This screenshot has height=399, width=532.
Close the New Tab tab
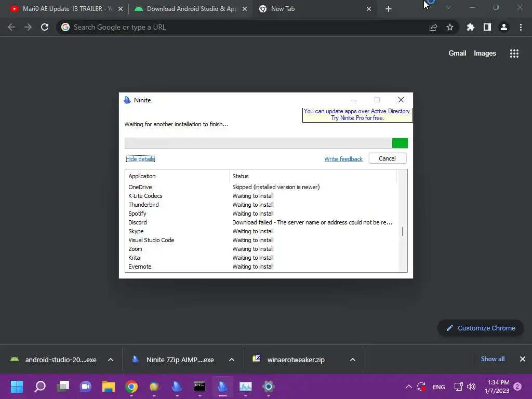pos(369,9)
